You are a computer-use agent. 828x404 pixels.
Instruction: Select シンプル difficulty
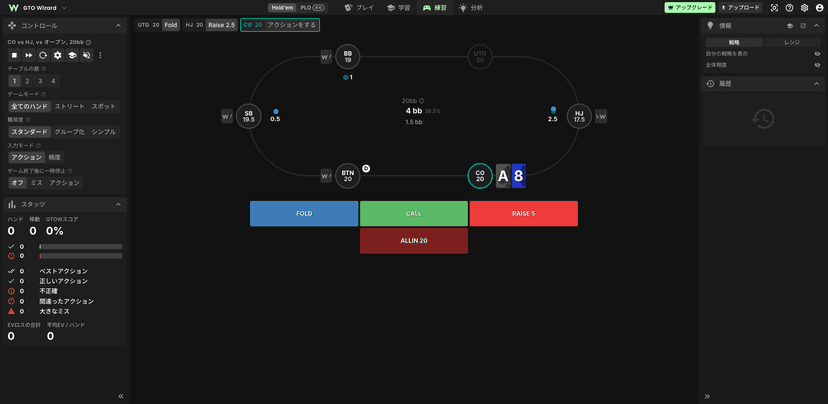104,131
